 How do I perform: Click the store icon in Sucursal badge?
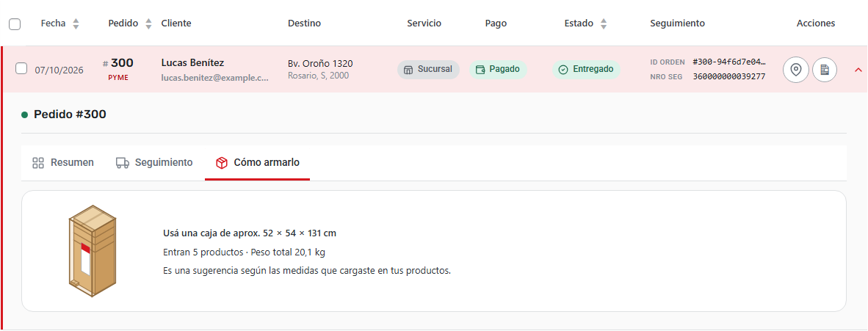[x=408, y=70]
